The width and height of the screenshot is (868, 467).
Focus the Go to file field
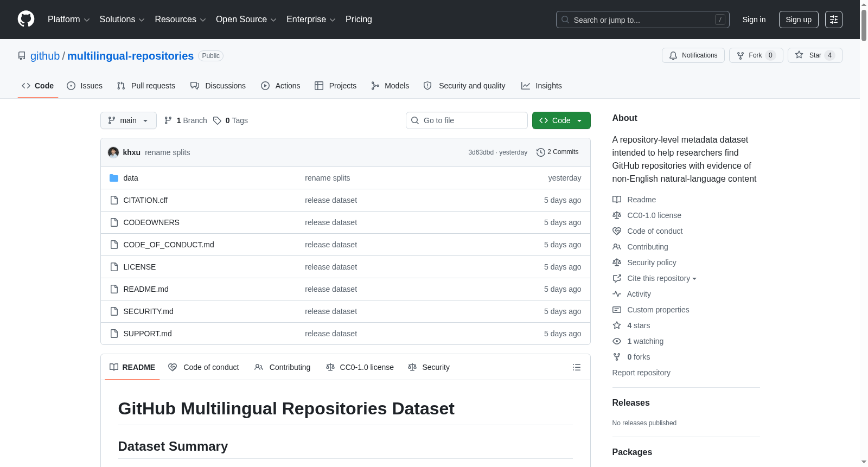pyautogui.click(x=467, y=120)
